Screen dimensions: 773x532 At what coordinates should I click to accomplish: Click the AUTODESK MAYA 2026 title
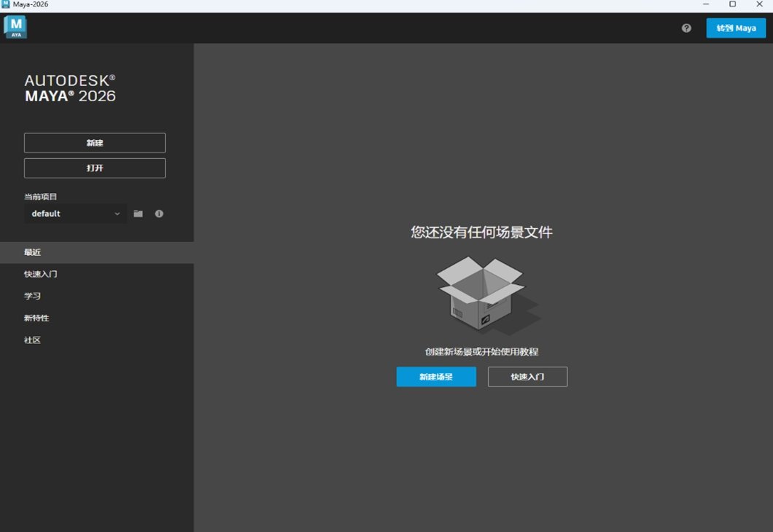(70, 88)
